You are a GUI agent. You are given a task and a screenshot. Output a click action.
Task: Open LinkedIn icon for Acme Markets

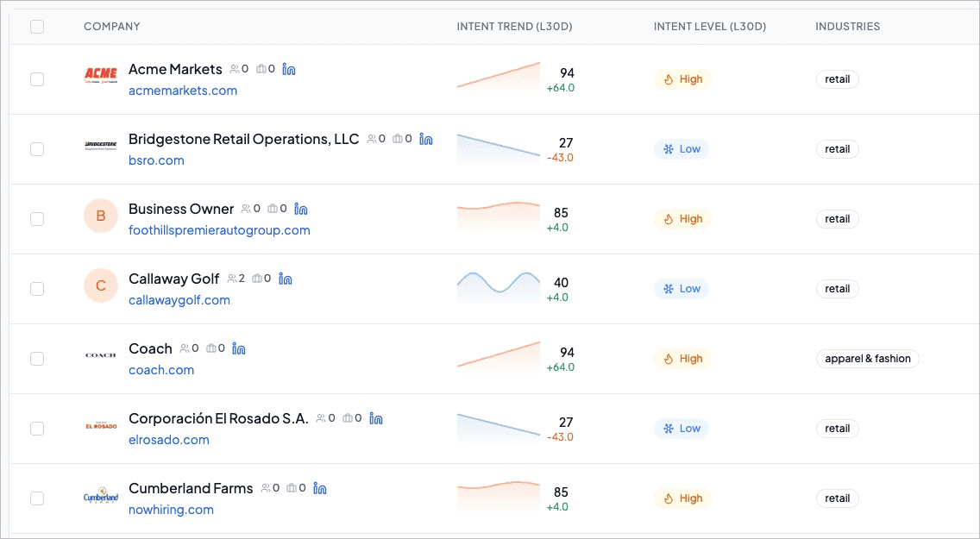(289, 69)
